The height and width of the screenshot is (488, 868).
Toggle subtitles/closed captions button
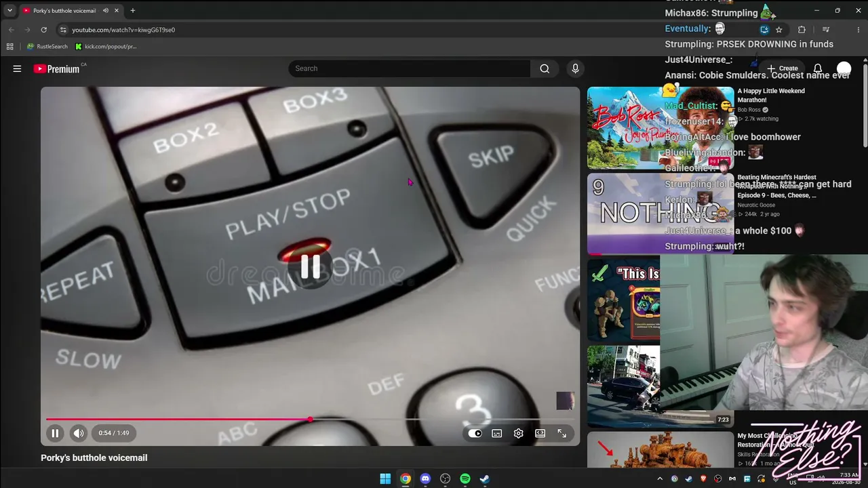[x=496, y=433]
